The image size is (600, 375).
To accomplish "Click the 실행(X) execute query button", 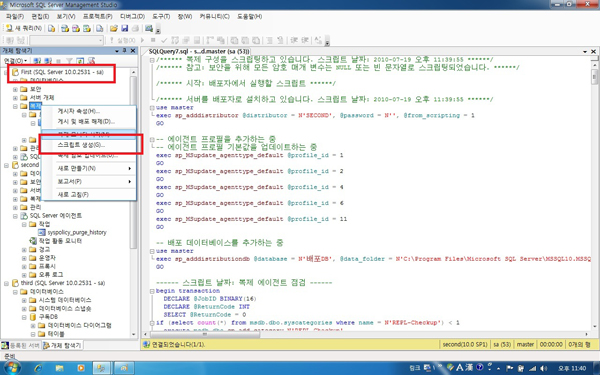I will pos(123,40).
